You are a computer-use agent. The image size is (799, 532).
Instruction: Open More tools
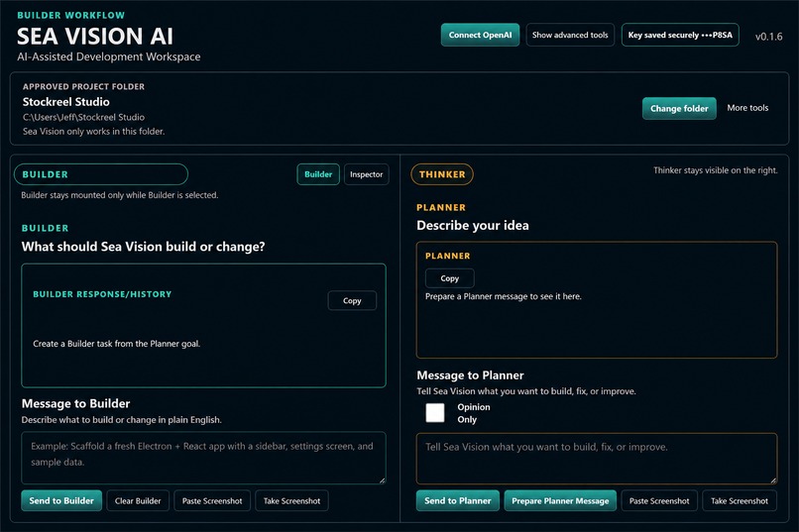click(747, 108)
